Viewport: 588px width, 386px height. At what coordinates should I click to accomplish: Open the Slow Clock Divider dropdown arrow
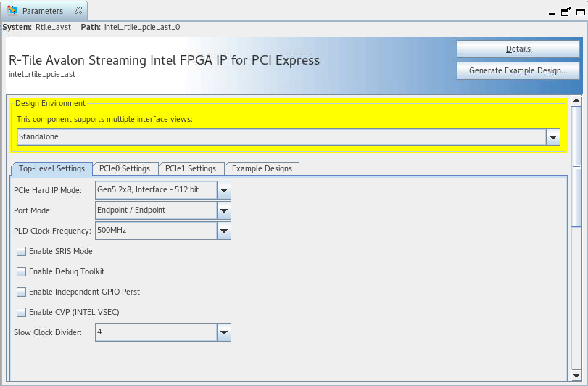[x=224, y=332]
